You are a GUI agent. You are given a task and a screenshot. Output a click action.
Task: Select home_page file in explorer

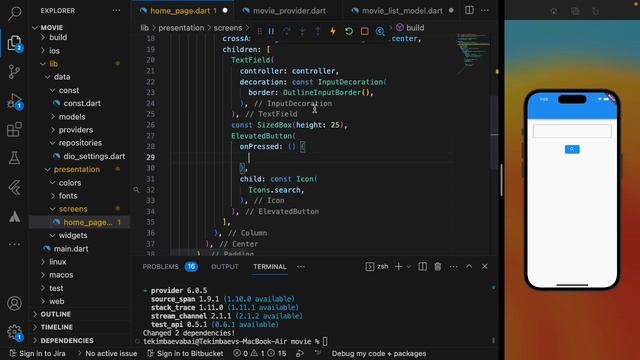(x=80, y=222)
